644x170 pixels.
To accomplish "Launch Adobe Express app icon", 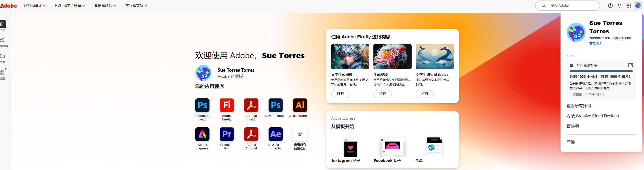I will pyautogui.click(x=202, y=134).
